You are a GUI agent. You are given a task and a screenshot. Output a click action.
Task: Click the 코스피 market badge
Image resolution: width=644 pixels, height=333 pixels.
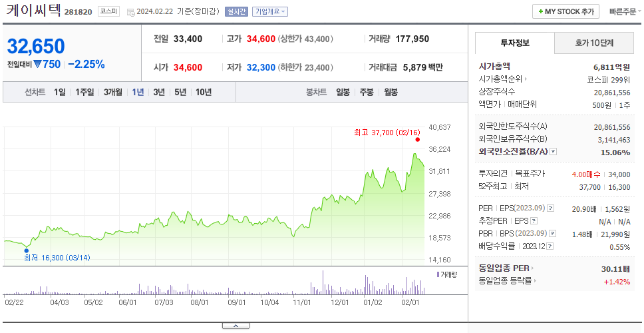[x=108, y=11]
